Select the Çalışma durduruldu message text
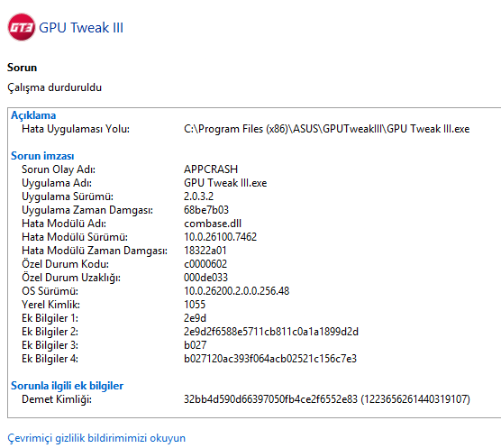Image resolution: width=501 pixels, height=448 pixels. [55, 87]
